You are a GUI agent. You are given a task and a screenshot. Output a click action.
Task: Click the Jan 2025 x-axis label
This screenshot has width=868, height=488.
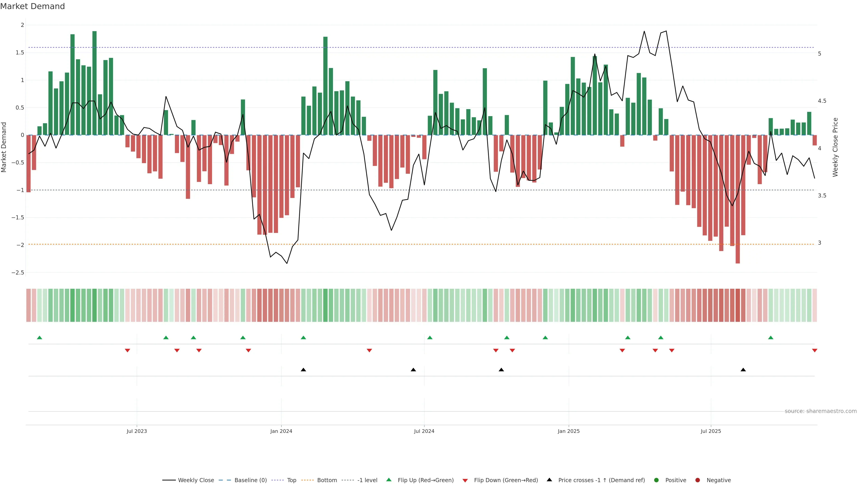coord(568,431)
